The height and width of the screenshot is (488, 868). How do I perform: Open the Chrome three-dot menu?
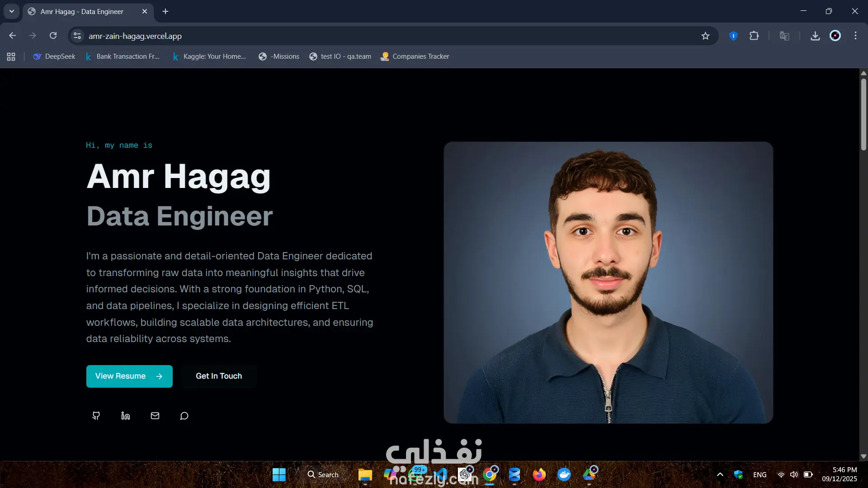[x=855, y=36]
